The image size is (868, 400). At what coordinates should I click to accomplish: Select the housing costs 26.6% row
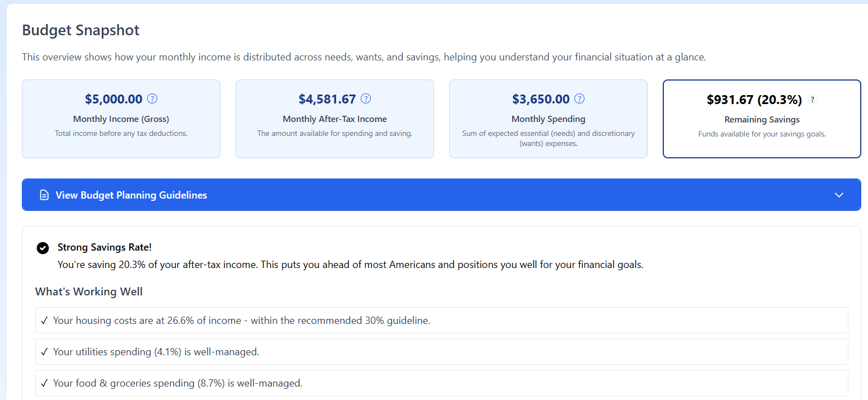click(x=441, y=321)
